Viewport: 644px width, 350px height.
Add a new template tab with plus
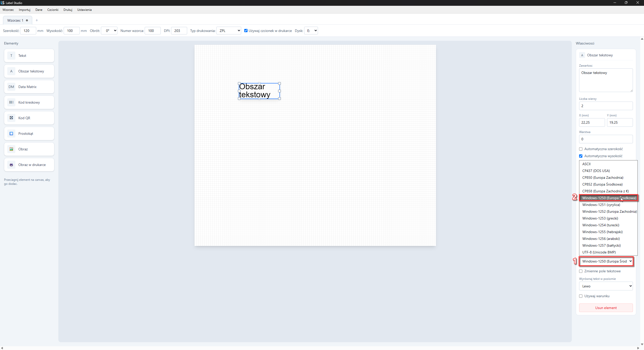pos(37,20)
